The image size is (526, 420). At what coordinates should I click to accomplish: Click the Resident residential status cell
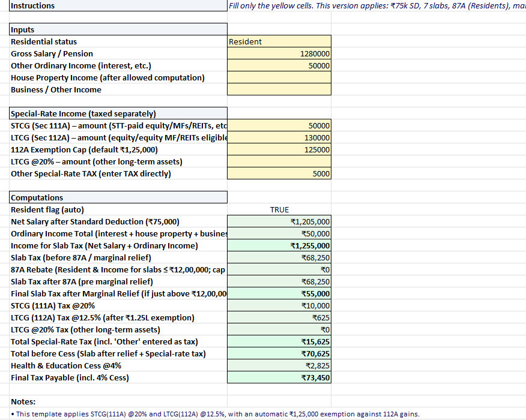click(x=279, y=41)
